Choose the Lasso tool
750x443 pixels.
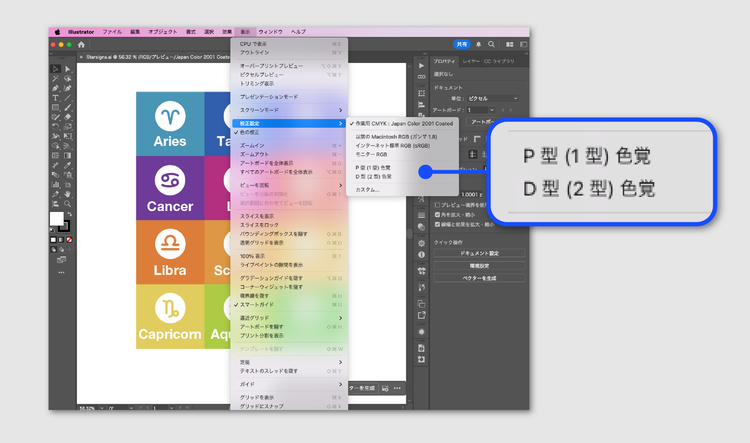click(67, 78)
